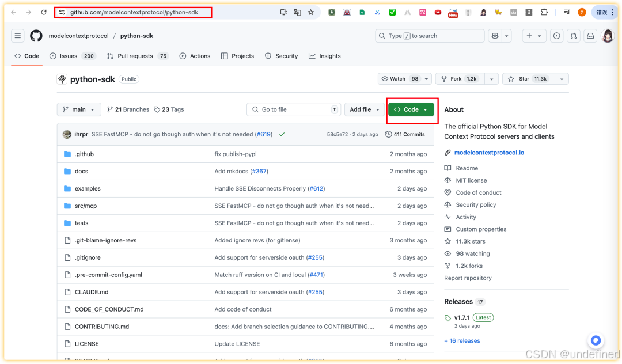Switch to the Pull requests tab
622x364 pixels.
(137, 56)
